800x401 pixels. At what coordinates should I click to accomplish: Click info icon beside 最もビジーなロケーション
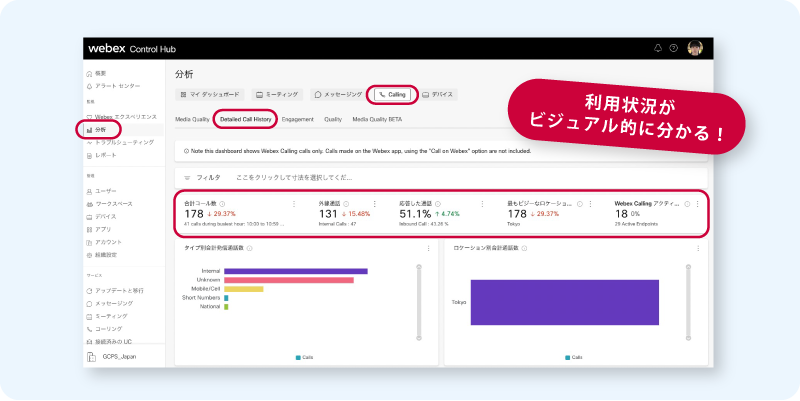point(580,204)
